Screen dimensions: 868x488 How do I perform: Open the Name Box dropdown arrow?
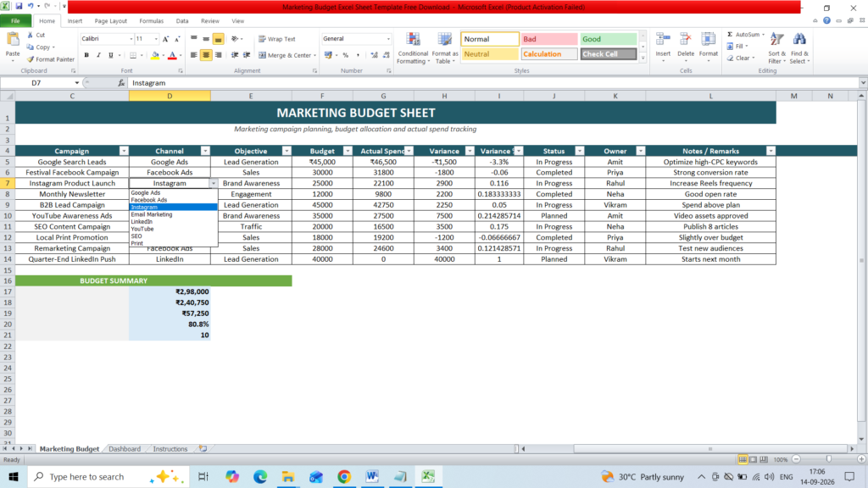(77, 83)
